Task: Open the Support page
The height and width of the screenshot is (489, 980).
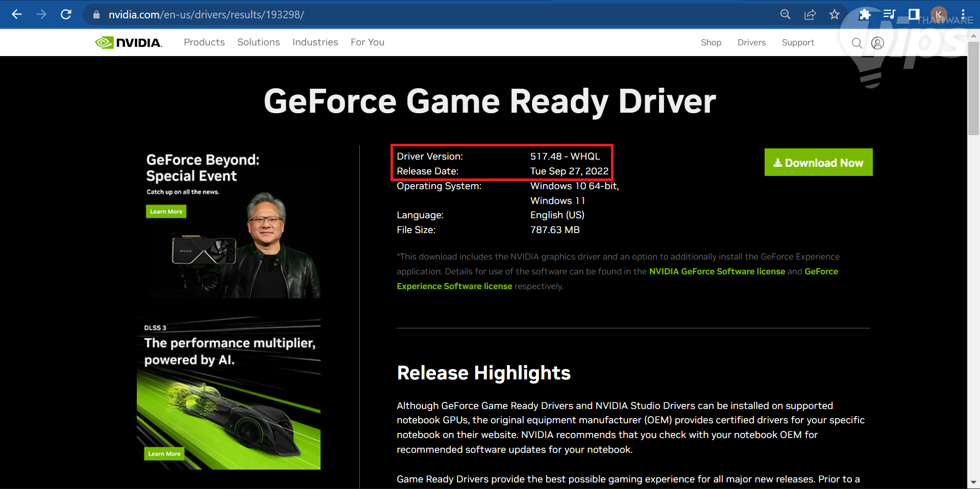Action: pyautogui.click(x=798, y=43)
